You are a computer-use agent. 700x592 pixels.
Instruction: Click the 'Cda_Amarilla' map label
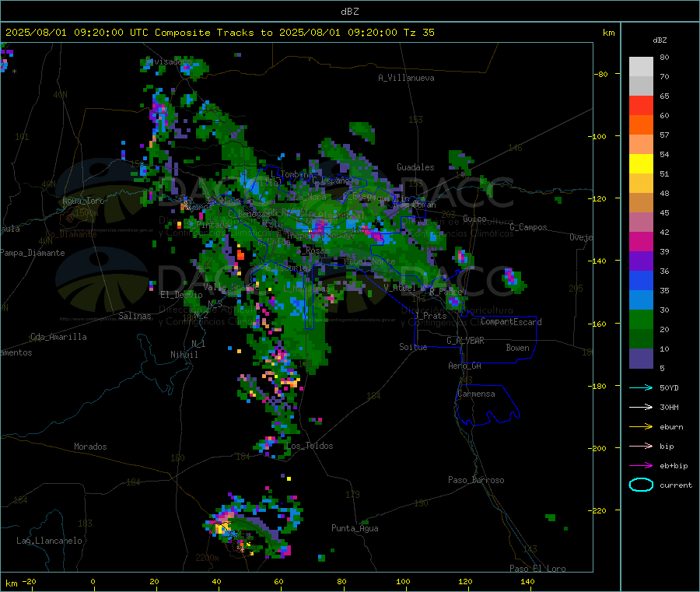(58, 337)
